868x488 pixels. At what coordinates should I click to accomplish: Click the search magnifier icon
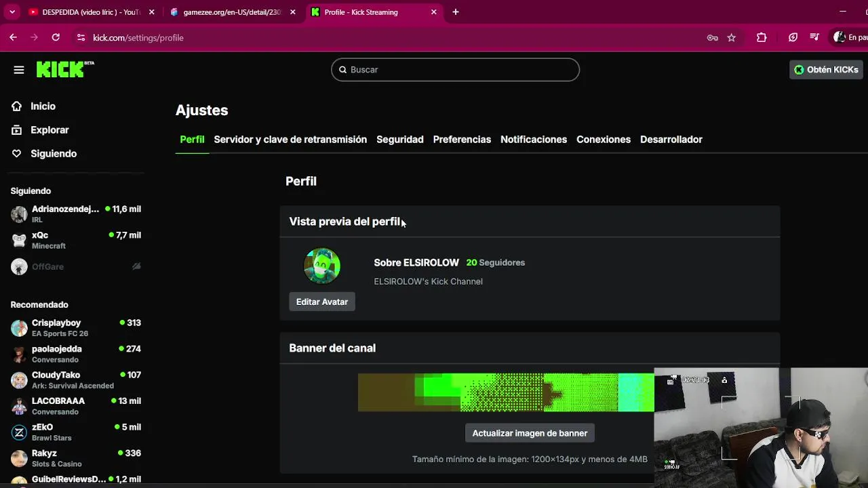(343, 70)
